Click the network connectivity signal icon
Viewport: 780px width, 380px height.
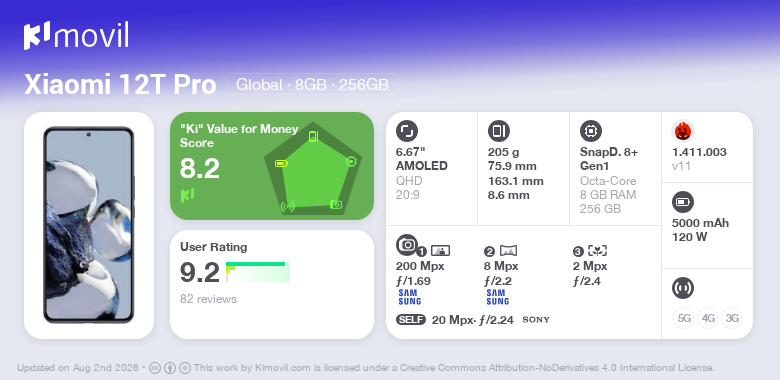683,288
